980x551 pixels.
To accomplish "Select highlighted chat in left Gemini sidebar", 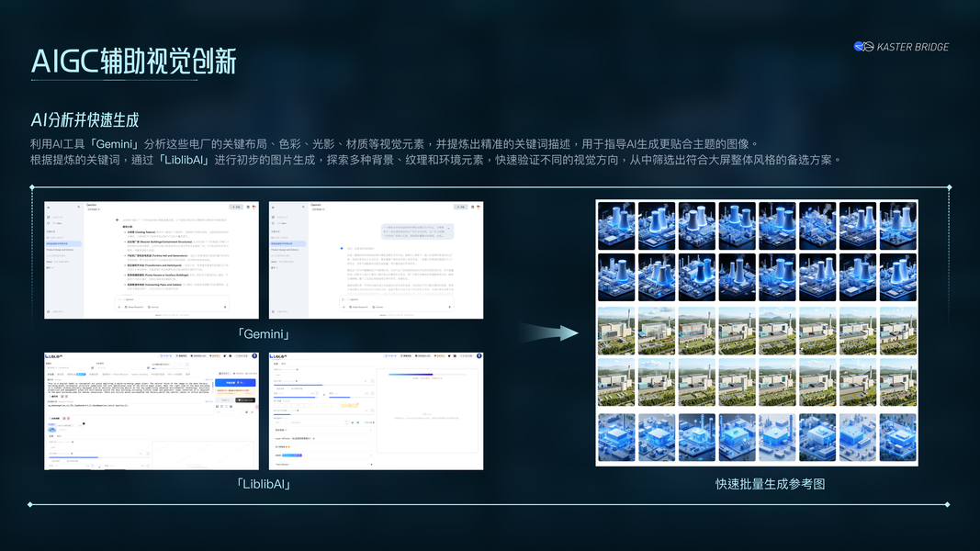I will coord(63,243).
